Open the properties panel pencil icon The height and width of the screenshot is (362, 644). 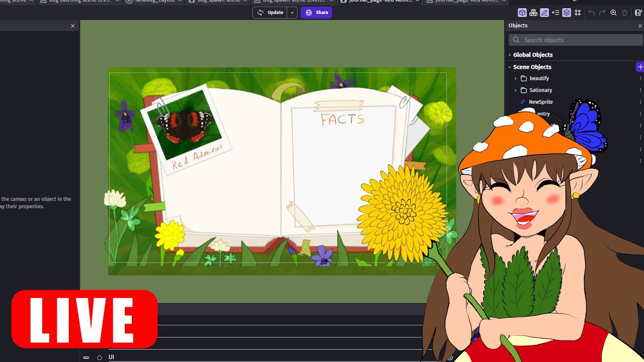point(544,13)
